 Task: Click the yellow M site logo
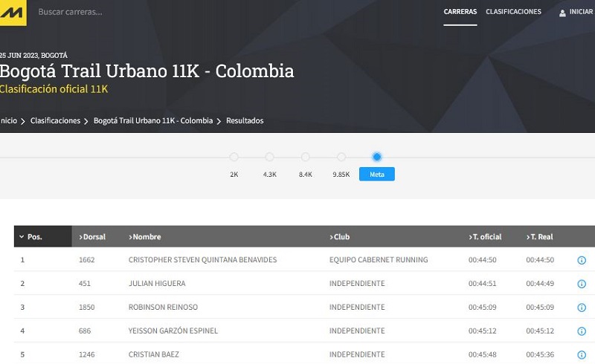[13, 12]
